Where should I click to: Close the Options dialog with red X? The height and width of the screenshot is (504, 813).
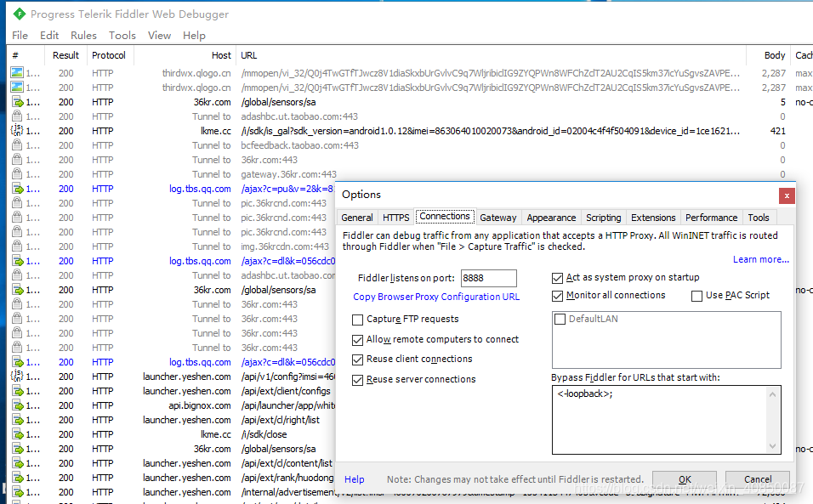[787, 195]
